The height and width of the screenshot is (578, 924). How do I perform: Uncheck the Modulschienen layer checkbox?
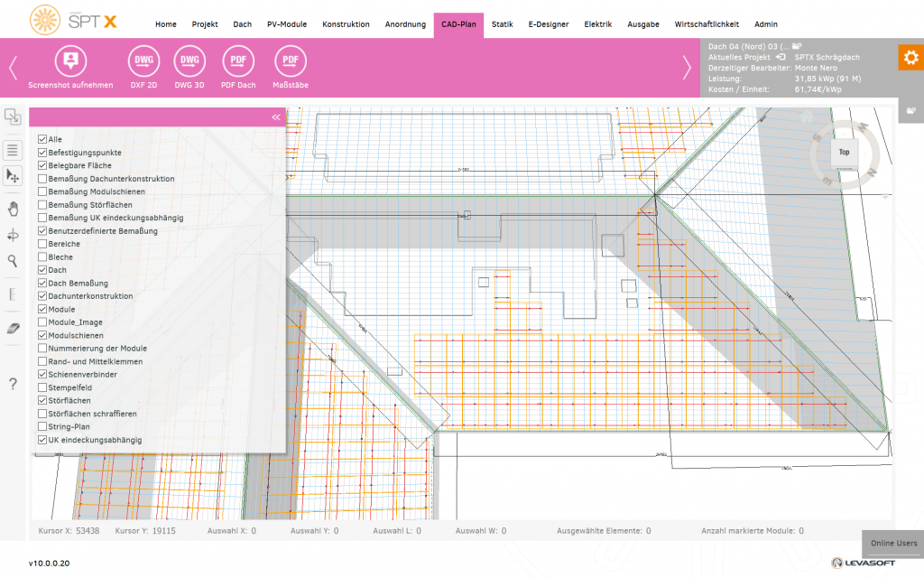(42, 335)
